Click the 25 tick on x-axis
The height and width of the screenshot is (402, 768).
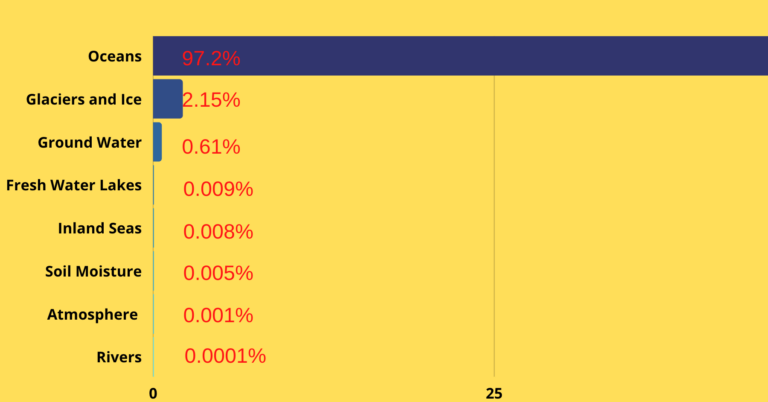[493, 393]
